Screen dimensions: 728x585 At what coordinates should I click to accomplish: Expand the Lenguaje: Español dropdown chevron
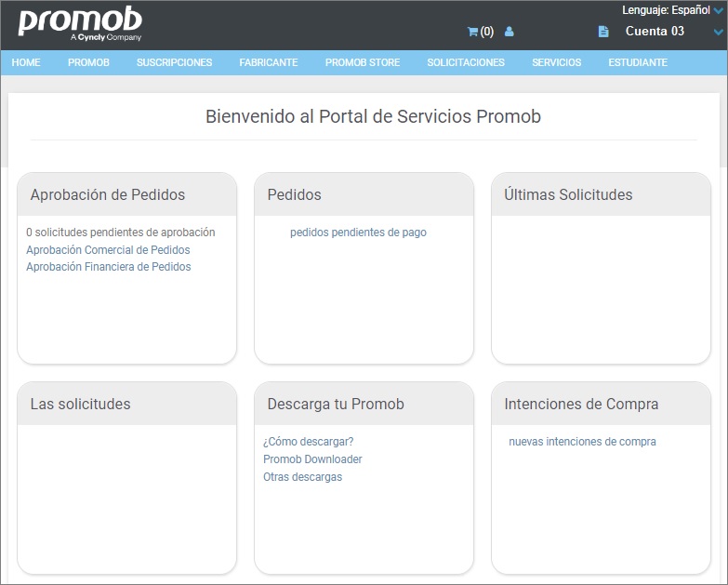(719, 10)
